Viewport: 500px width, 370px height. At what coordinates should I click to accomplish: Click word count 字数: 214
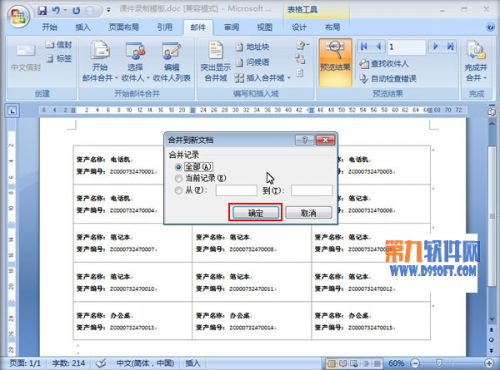coord(69,363)
